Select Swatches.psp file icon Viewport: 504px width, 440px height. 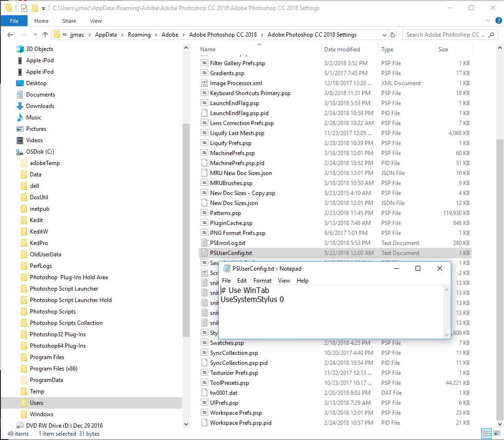click(x=204, y=342)
